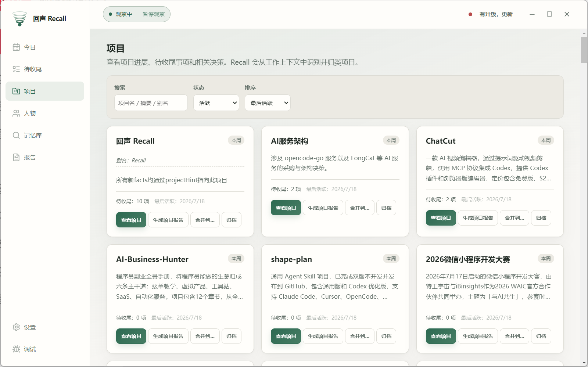Open 合并到... on the shape-plan card
This screenshot has width=588, height=367.
tap(360, 336)
